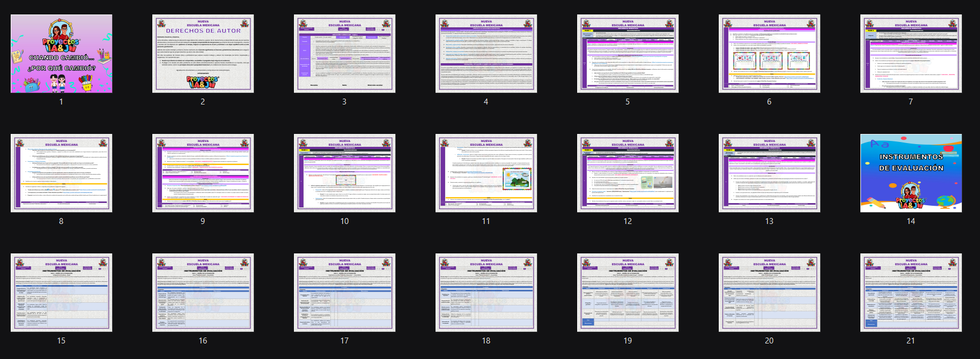Click slide 19 rubric thumbnail
This screenshot has height=359, width=980.
point(628,293)
